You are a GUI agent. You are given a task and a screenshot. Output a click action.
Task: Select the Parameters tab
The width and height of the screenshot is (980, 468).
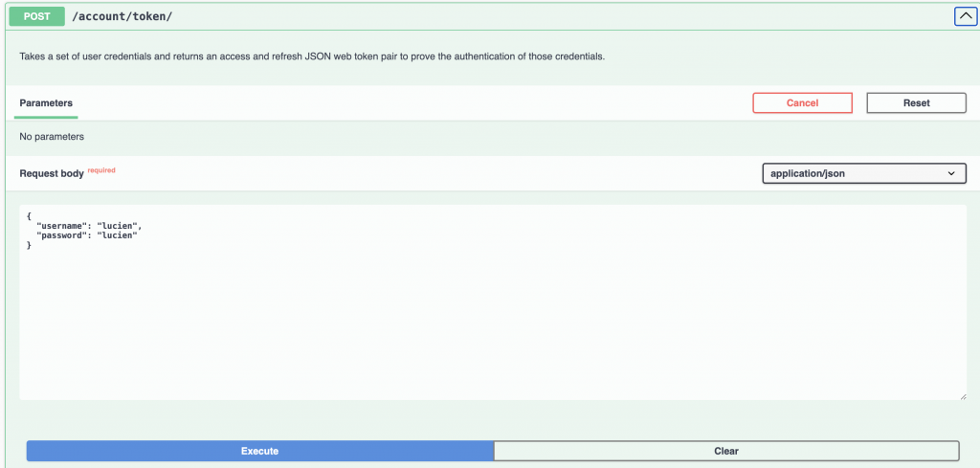(x=46, y=103)
